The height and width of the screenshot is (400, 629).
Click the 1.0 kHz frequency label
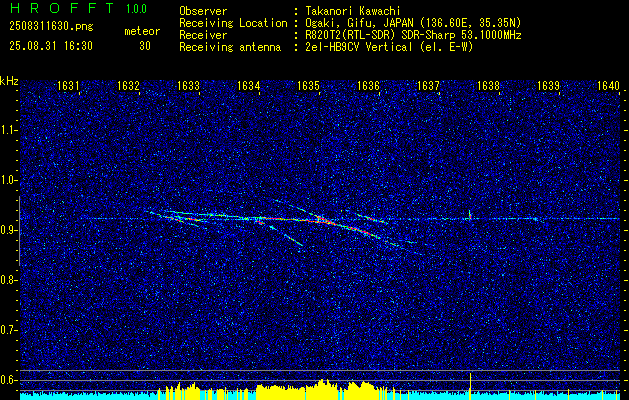(8, 180)
